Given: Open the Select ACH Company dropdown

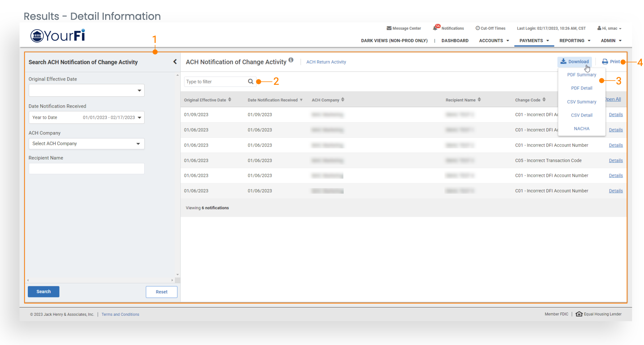Looking at the screenshot, I should 138,144.
